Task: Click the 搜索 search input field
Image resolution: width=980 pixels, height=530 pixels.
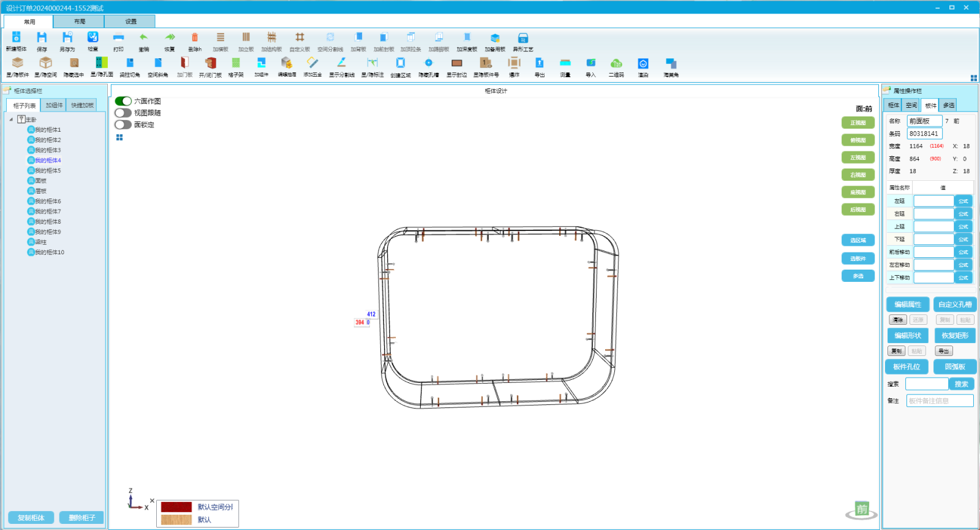Action: [x=927, y=384]
